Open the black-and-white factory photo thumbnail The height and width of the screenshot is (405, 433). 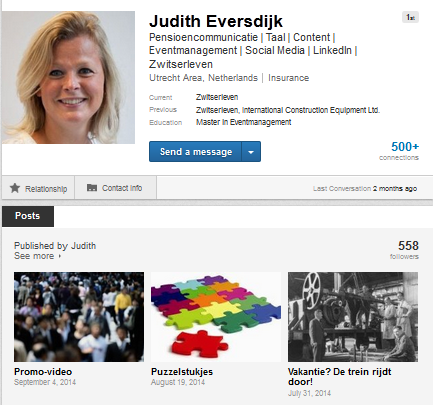[353, 317]
